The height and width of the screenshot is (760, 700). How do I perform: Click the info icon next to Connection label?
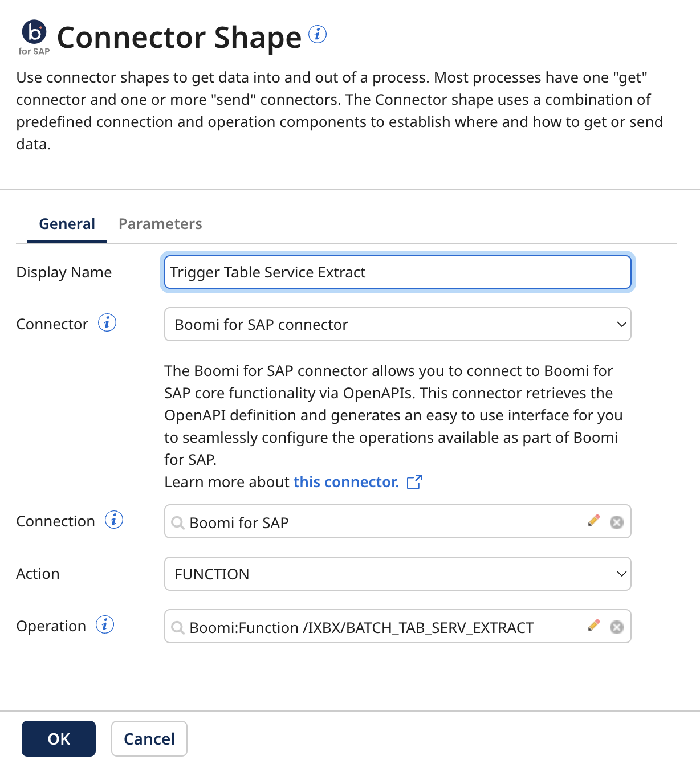point(114,520)
